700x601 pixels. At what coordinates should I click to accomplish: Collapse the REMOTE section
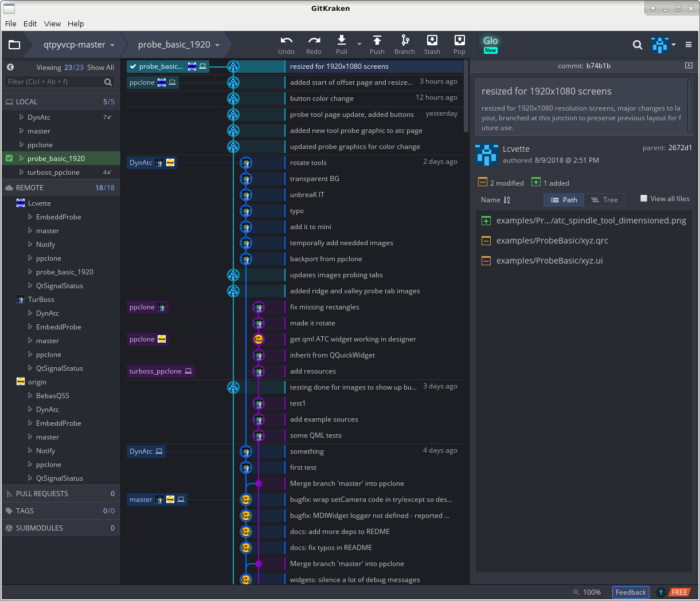click(x=60, y=187)
